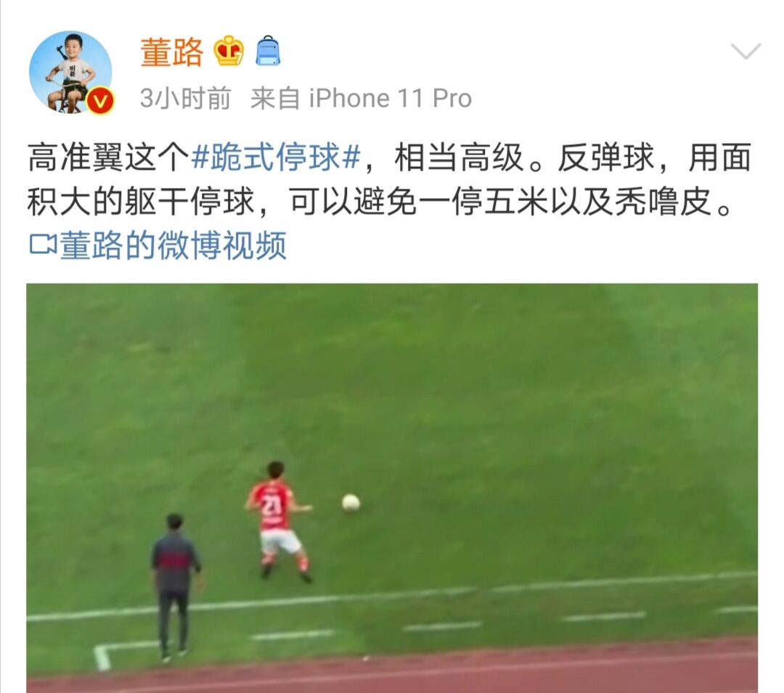This screenshot has width=784, height=693.
Task: Open 董路's profile avatar picture
Action: point(70,72)
